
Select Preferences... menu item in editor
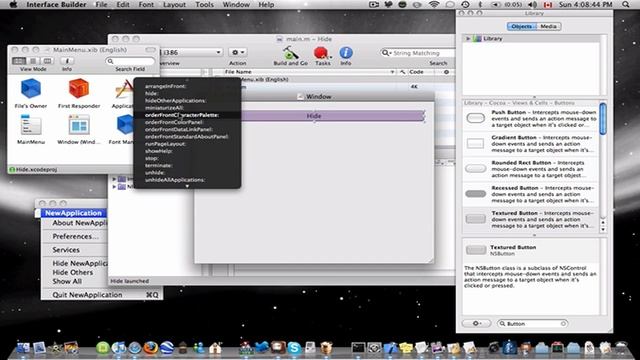click(75, 236)
